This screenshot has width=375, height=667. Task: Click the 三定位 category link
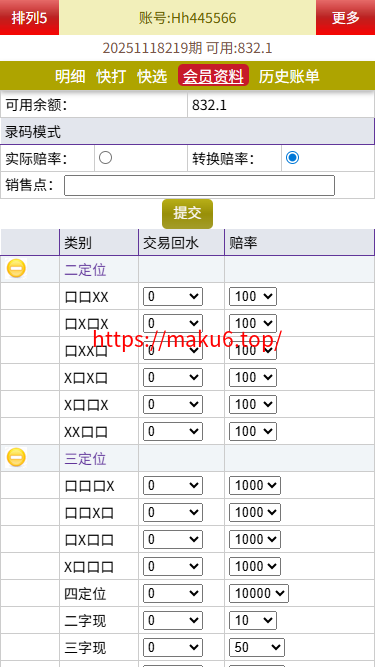click(85, 459)
